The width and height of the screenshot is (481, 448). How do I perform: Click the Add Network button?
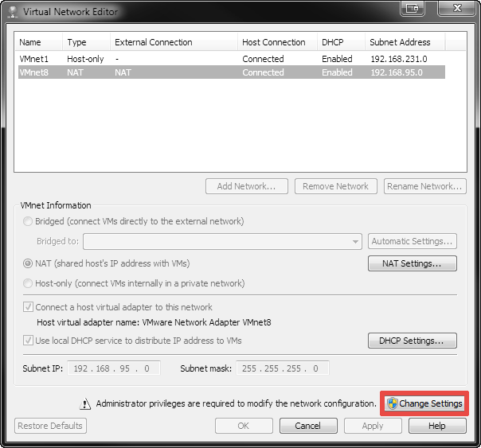click(x=247, y=186)
